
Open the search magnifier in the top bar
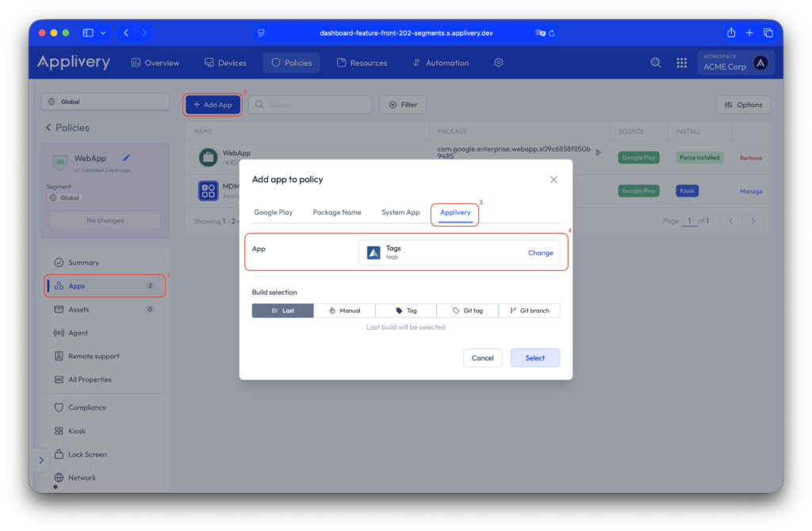coord(655,62)
